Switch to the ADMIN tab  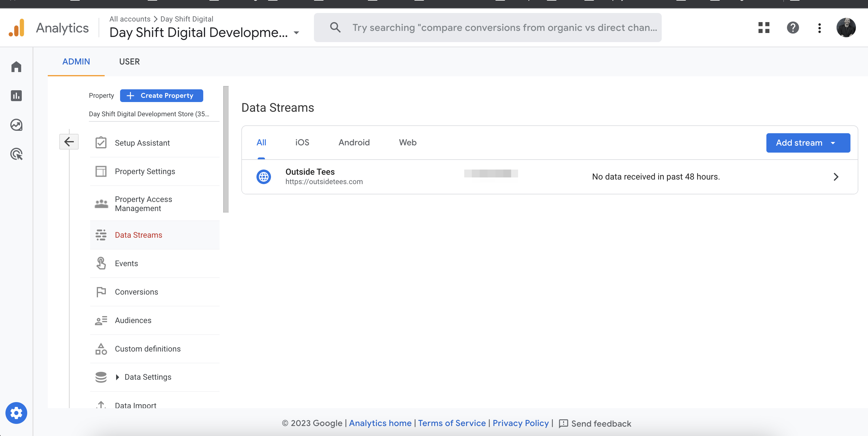76,62
